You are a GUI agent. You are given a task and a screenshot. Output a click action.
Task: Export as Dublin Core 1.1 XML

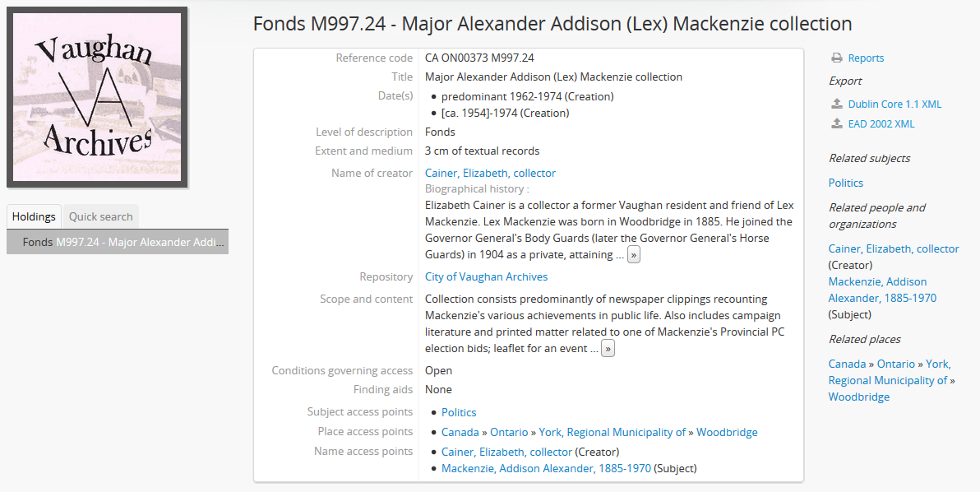click(x=894, y=104)
